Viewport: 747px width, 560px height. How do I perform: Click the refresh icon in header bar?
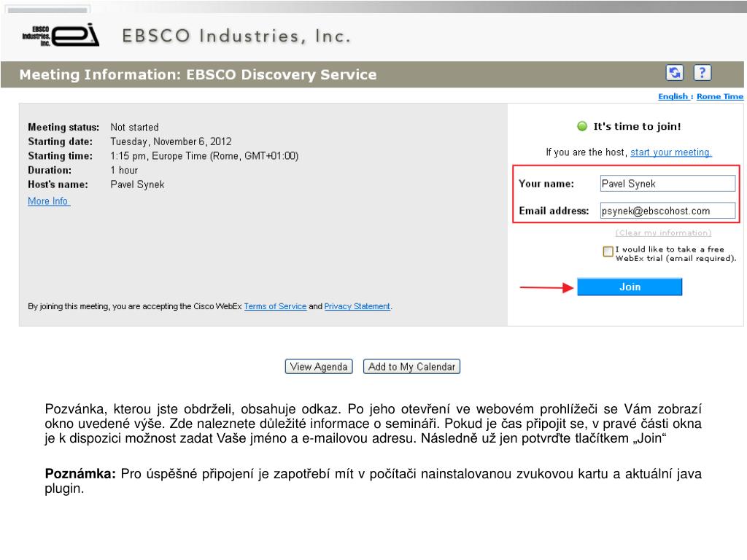[x=675, y=73]
